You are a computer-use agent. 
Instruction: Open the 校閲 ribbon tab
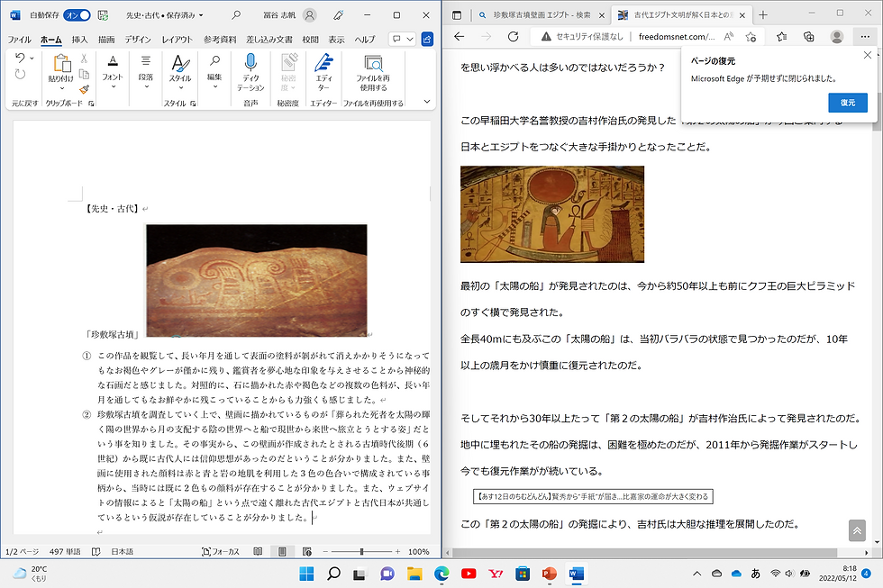310,40
